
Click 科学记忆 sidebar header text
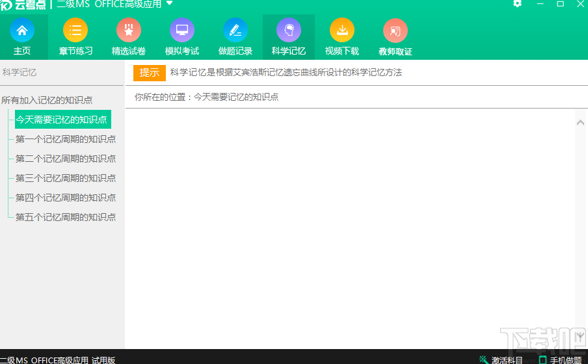20,72
